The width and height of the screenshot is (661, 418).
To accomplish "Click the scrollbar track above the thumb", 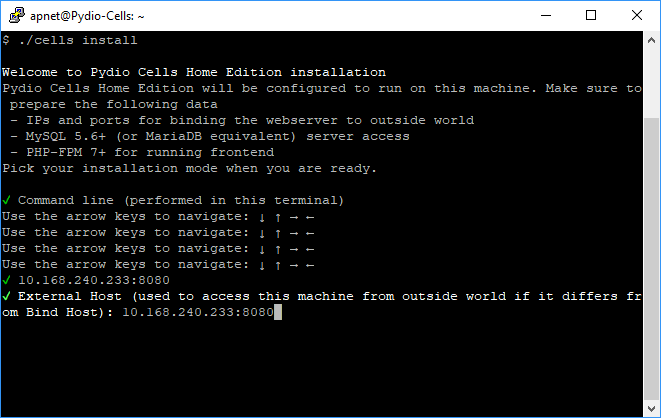I will coord(651,84).
